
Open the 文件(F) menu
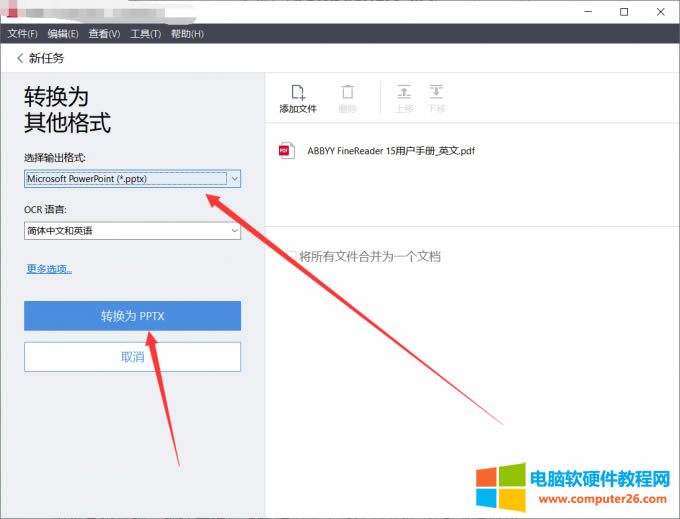coord(23,34)
